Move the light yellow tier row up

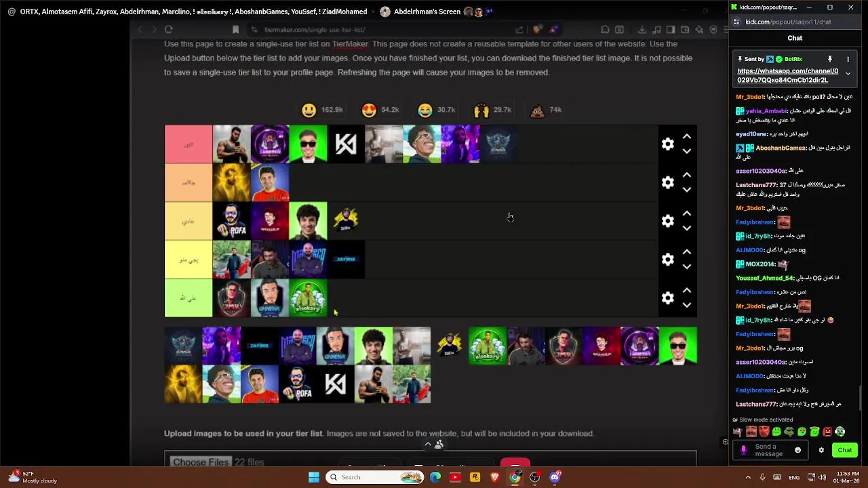[x=686, y=252]
